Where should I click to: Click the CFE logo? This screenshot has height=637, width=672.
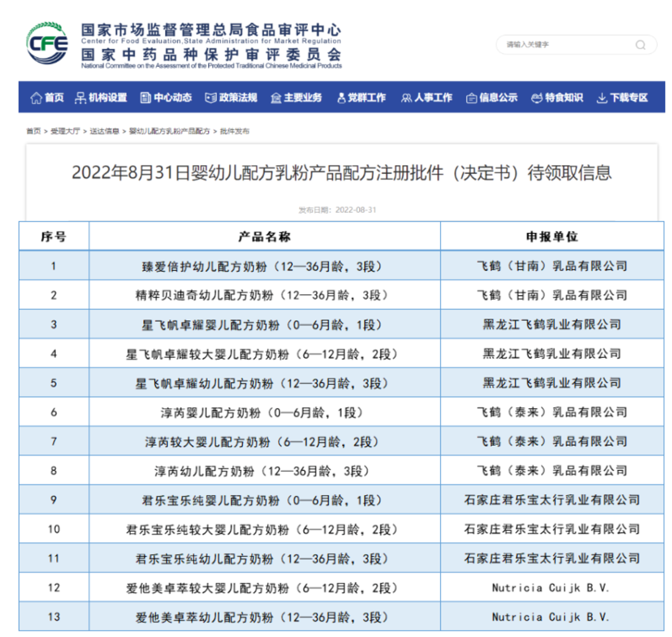pyautogui.click(x=47, y=44)
